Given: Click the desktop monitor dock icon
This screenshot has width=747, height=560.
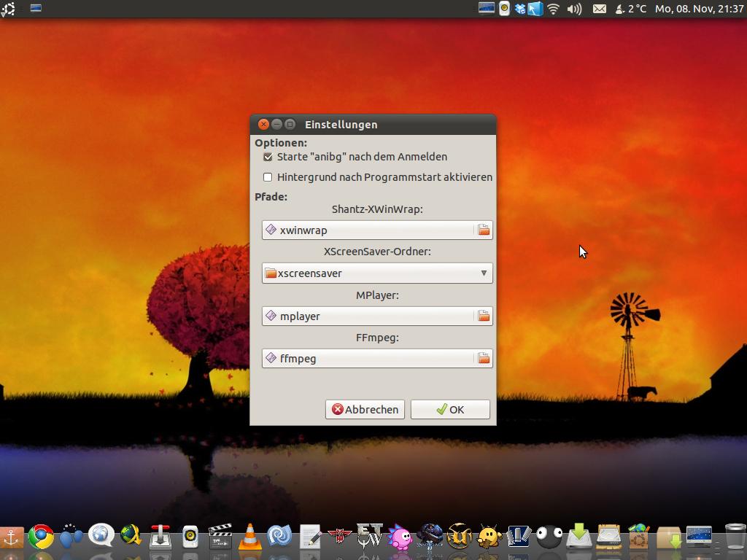Looking at the screenshot, I should click(x=699, y=537).
